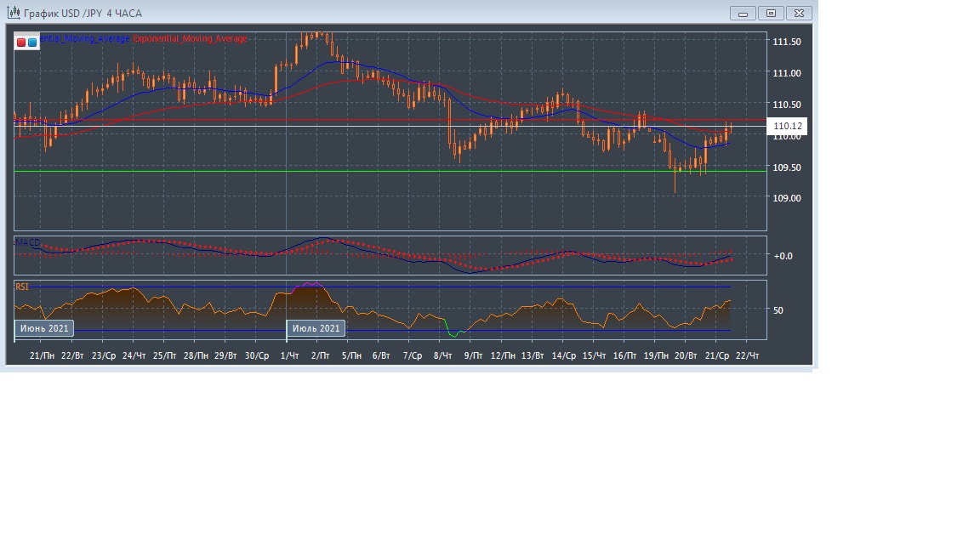Click the MACD axis value +0.0
The width and height of the screenshot is (980, 551).
click(x=783, y=255)
